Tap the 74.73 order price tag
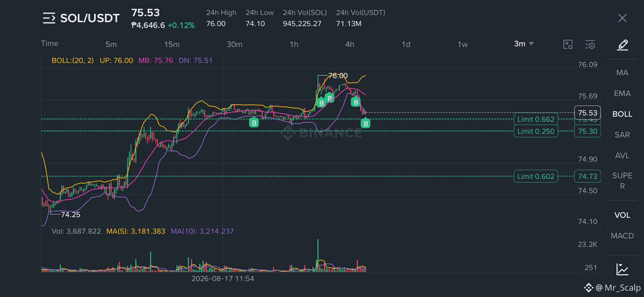The image size is (644, 297). (587, 176)
